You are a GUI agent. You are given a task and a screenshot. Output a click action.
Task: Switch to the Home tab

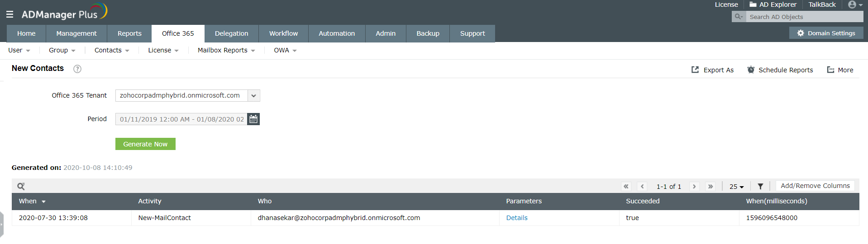[x=26, y=33]
